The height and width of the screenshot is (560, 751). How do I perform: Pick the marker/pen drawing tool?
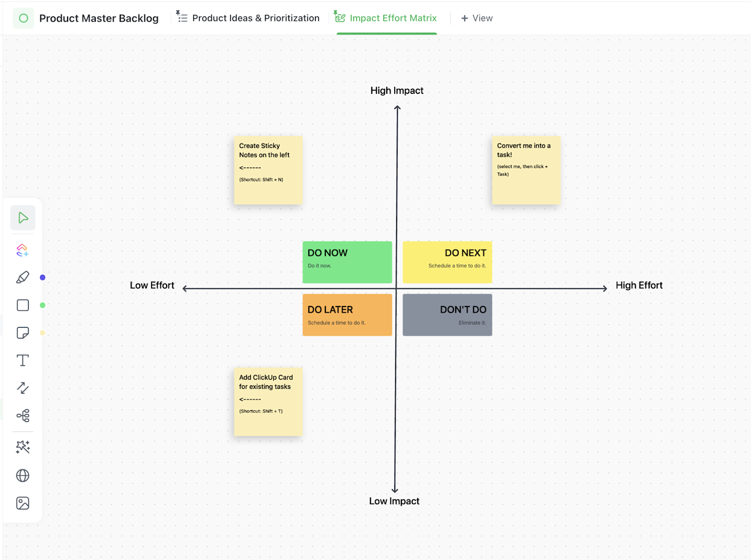[x=22, y=276]
